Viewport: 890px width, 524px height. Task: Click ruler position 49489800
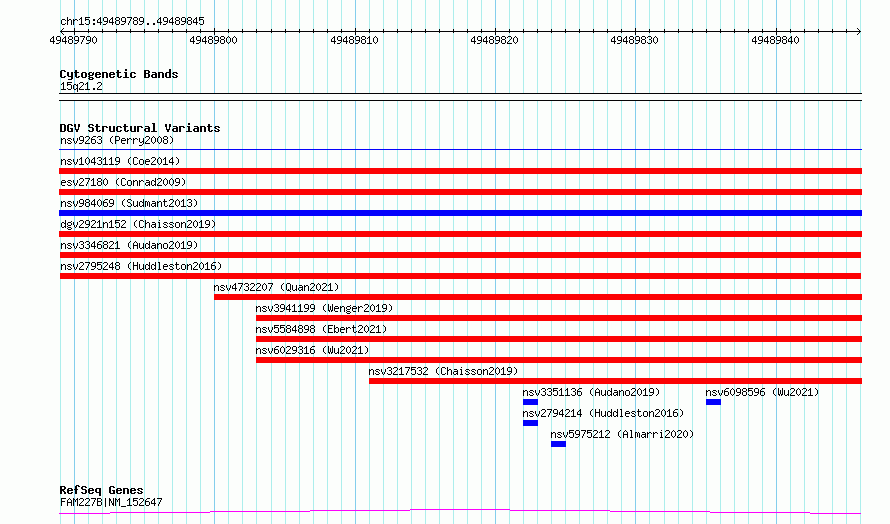(x=213, y=40)
